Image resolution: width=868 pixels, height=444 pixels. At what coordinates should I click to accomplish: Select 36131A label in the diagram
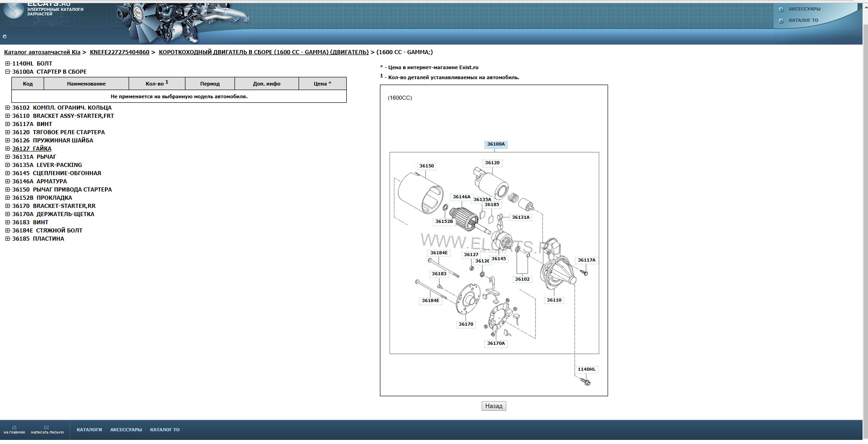tap(521, 217)
